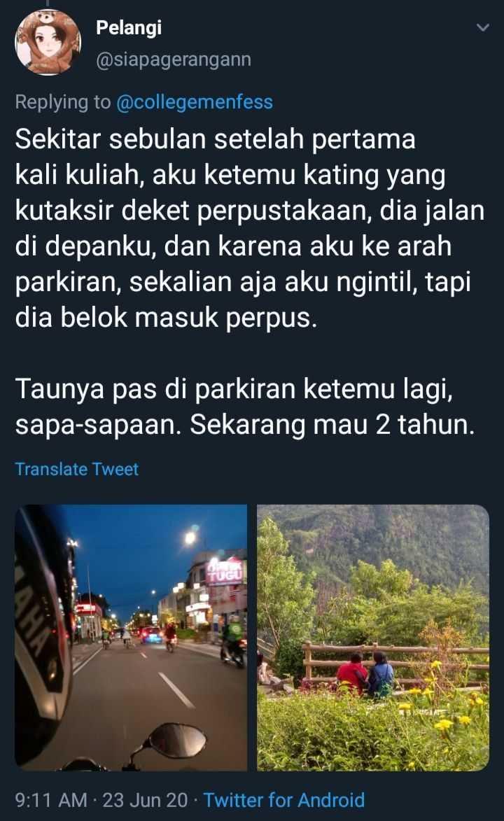Click Twitter for Android source link
The height and width of the screenshot is (821, 504).
click(284, 800)
